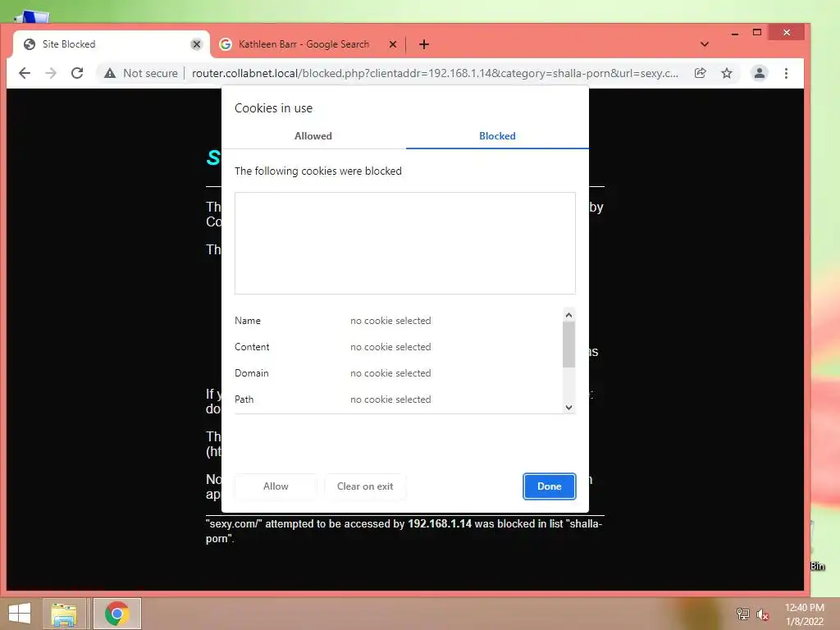Reload the blocked page
This screenshot has width=840, height=630.
77,73
